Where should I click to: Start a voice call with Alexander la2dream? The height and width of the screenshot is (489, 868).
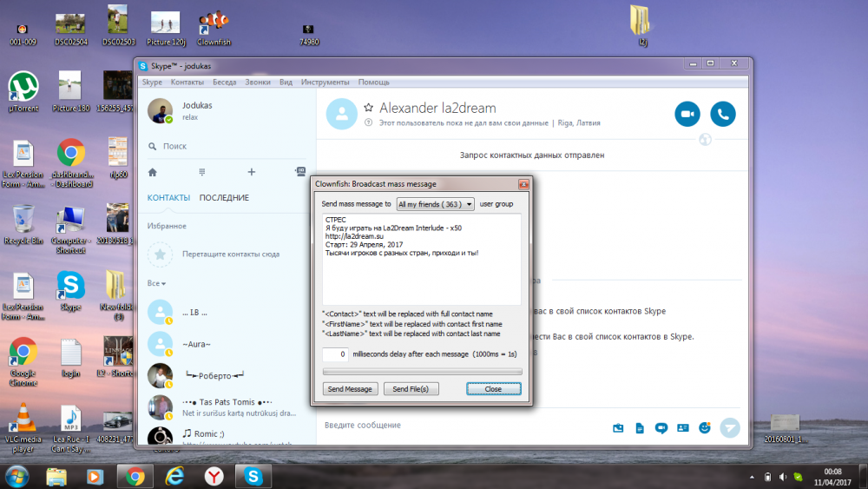pyautogui.click(x=723, y=115)
